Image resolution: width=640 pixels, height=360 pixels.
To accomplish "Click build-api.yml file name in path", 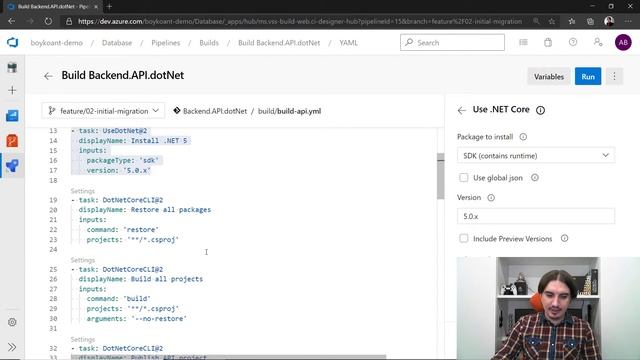I will click(299, 111).
